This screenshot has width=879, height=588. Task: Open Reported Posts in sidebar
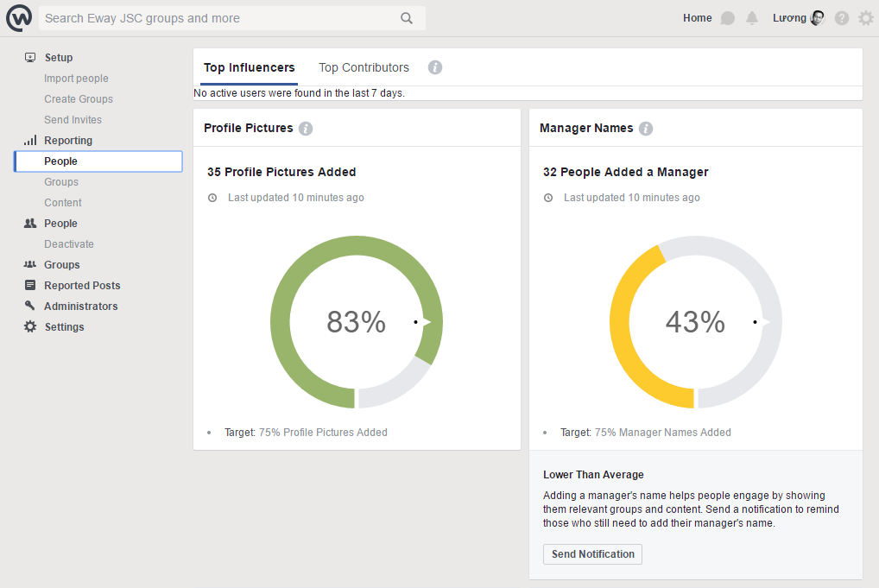point(82,286)
